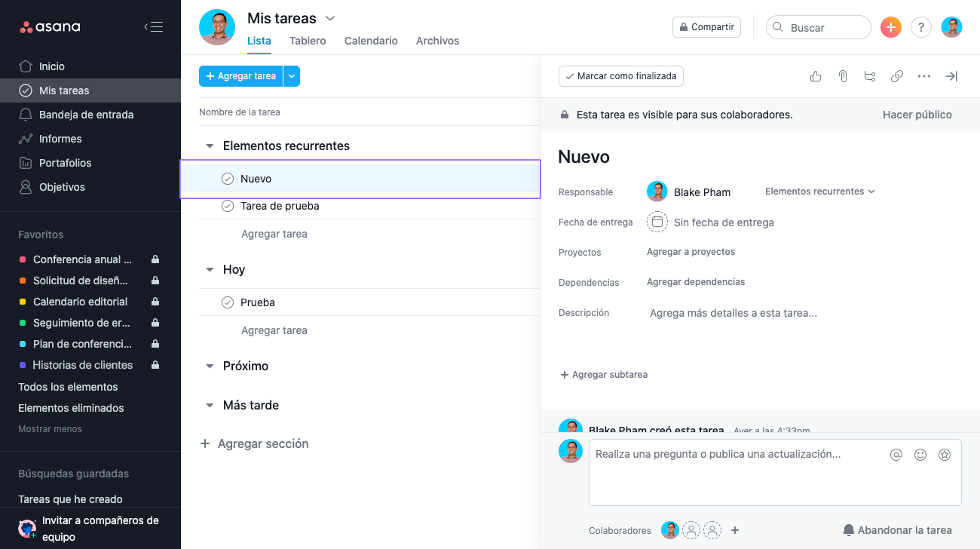Click Agregar tarea under Elementos recurrentes
The image size is (980, 549).
pyautogui.click(x=274, y=234)
